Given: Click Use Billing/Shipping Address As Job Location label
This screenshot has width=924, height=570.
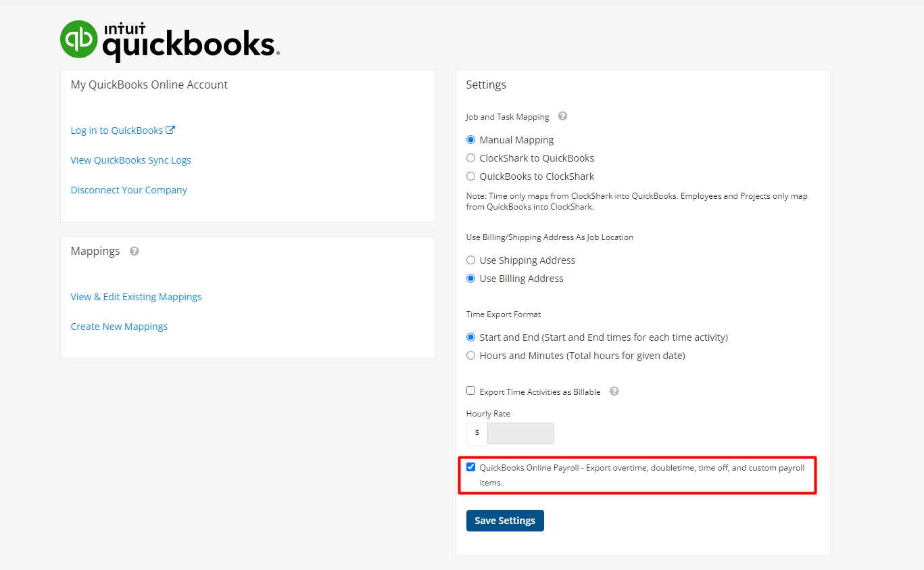Looking at the screenshot, I should coord(550,237).
